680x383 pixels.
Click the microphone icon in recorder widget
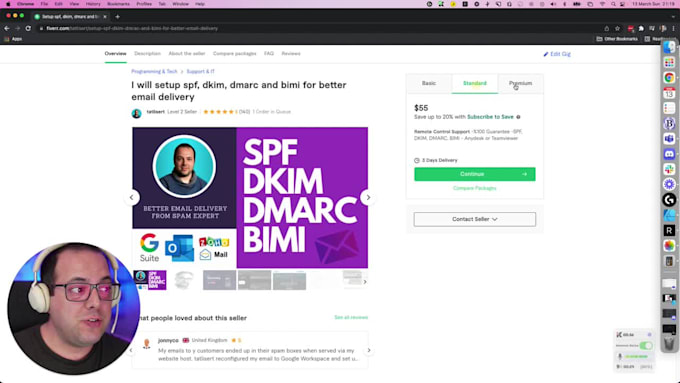(x=620, y=357)
